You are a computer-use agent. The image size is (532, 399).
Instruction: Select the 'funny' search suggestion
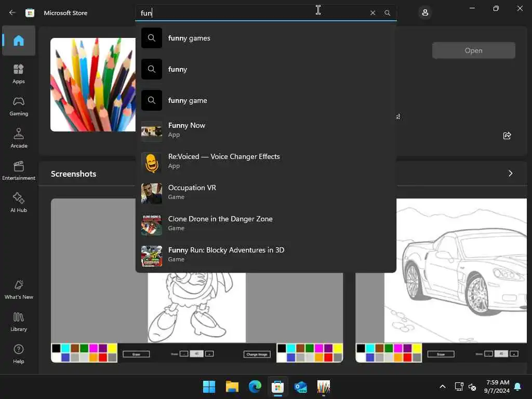265,69
